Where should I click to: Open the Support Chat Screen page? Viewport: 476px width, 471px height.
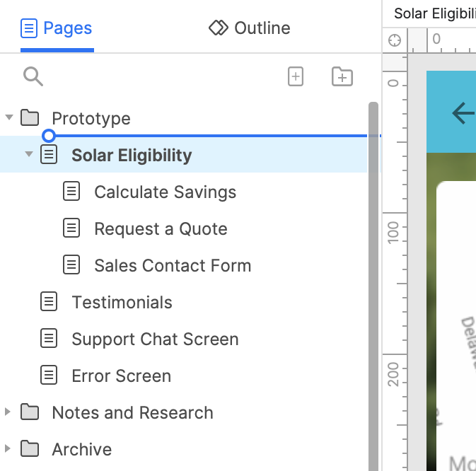click(155, 339)
